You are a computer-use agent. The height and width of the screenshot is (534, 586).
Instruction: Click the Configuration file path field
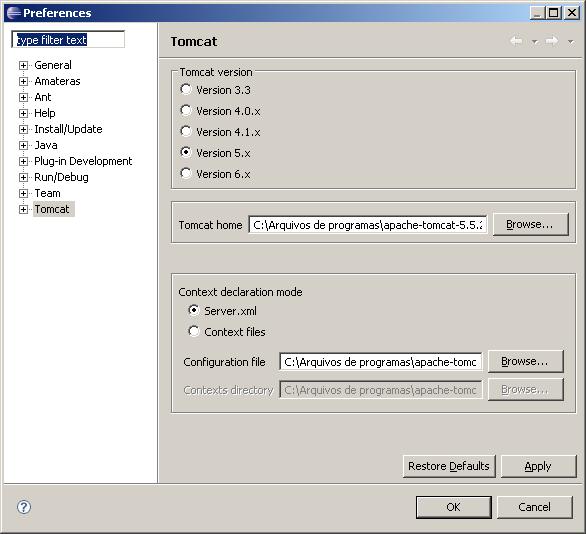click(380, 362)
